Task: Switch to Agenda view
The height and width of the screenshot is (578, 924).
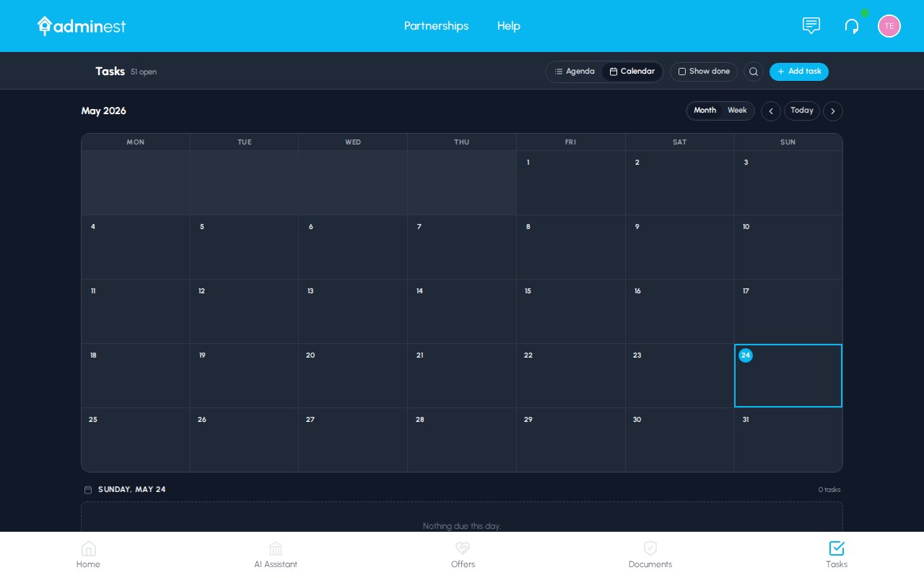Action: (575, 72)
